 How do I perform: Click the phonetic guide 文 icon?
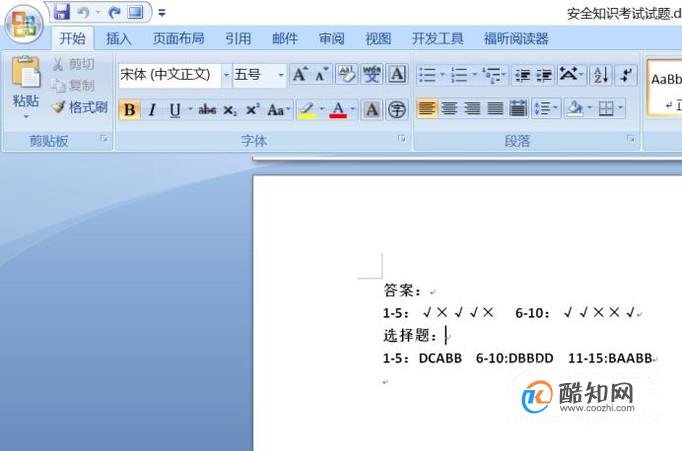(x=372, y=74)
